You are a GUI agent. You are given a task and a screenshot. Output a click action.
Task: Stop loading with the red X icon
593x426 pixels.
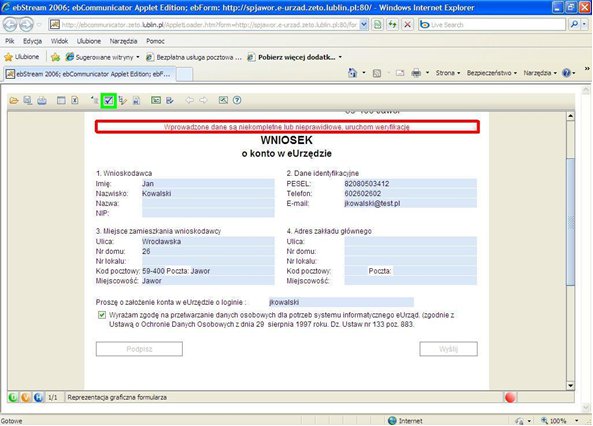click(407, 25)
